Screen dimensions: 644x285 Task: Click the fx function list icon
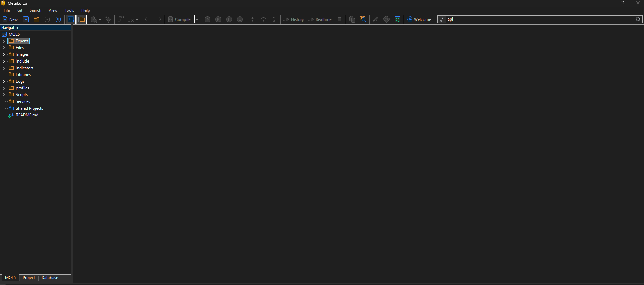pos(131,19)
